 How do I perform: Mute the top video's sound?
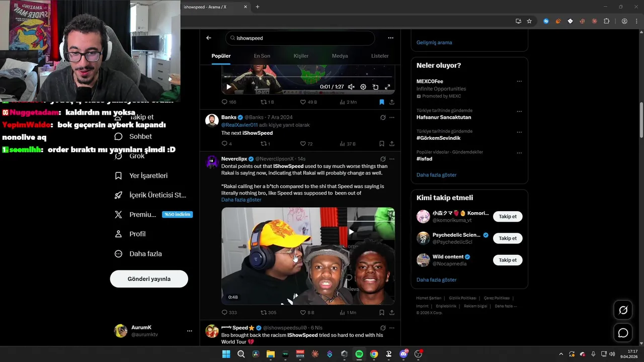click(x=351, y=87)
